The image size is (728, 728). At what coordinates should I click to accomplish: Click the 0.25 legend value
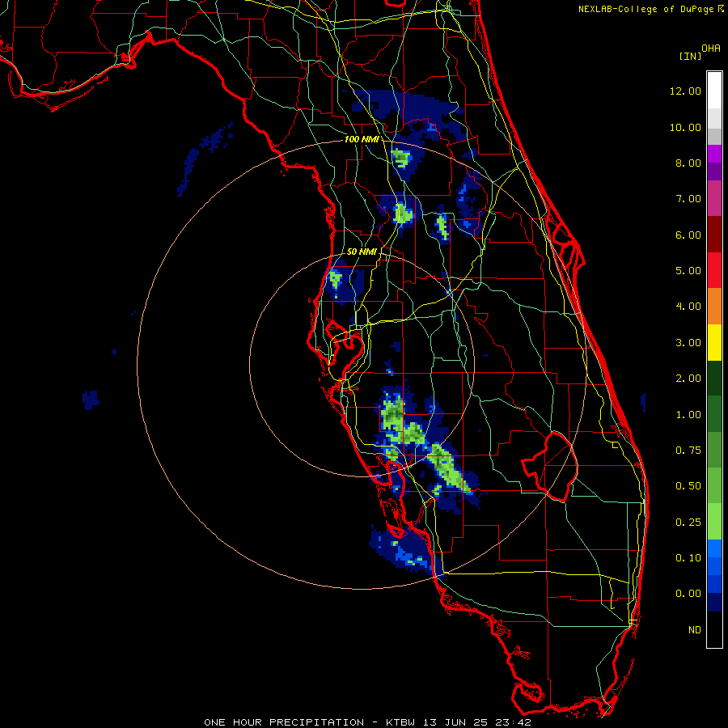(x=688, y=523)
